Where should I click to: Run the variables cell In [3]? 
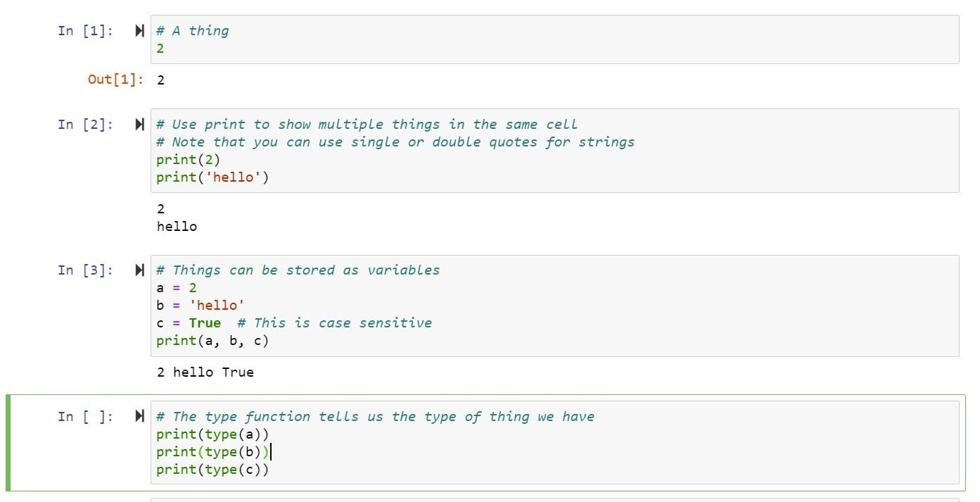[x=139, y=270]
